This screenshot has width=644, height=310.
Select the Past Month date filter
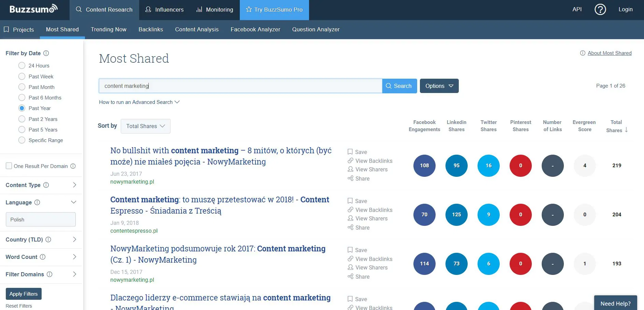pyautogui.click(x=22, y=87)
